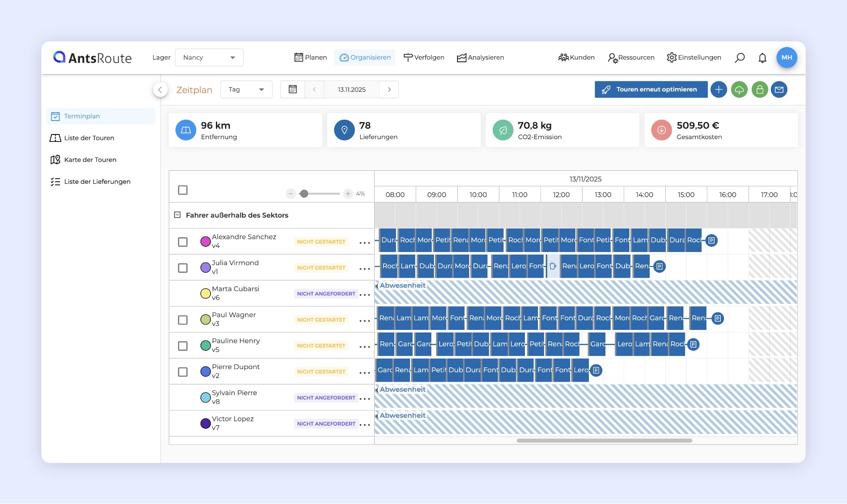Expand the Tag view dropdown
Viewport: 847px width, 504px height.
pyautogui.click(x=246, y=90)
